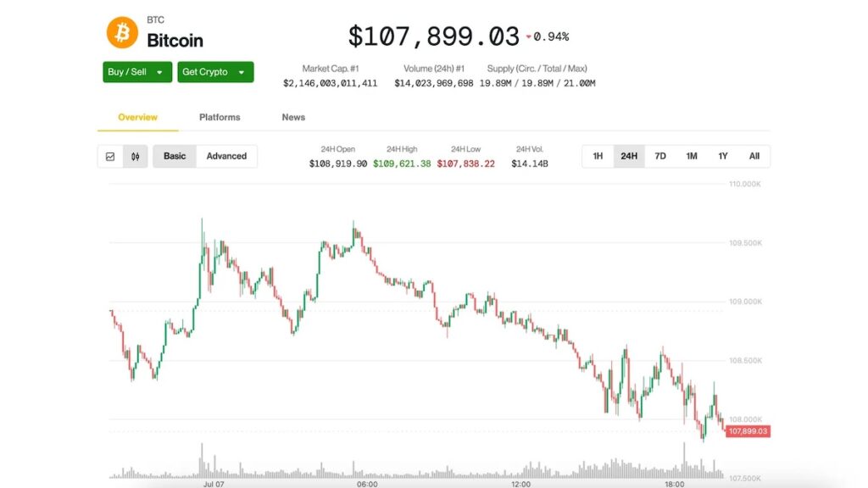Choose the 1M time range
Image resolution: width=868 pixels, height=488 pixels.
click(x=692, y=157)
